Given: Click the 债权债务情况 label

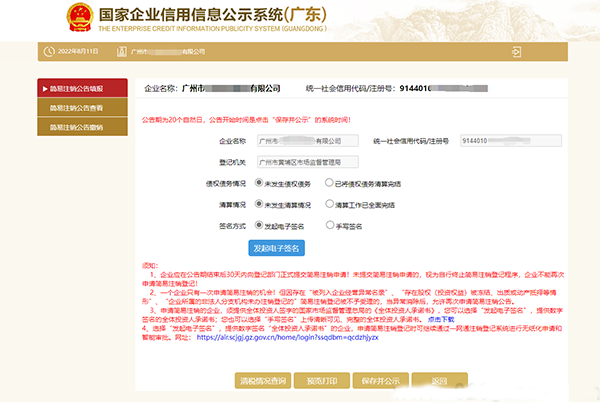Looking at the screenshot, I should [x=226, y=184].
